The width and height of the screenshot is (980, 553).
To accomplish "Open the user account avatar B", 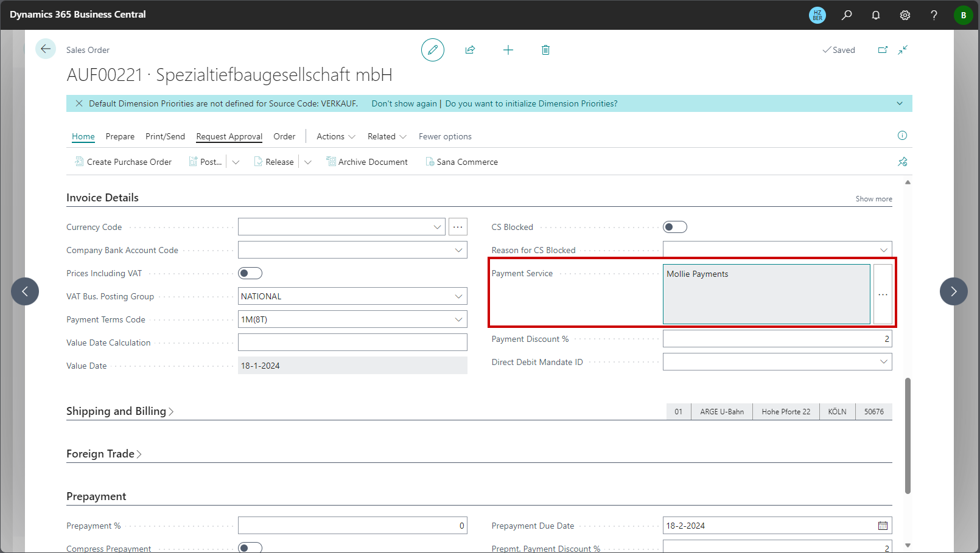I will (x=963, y=15).
